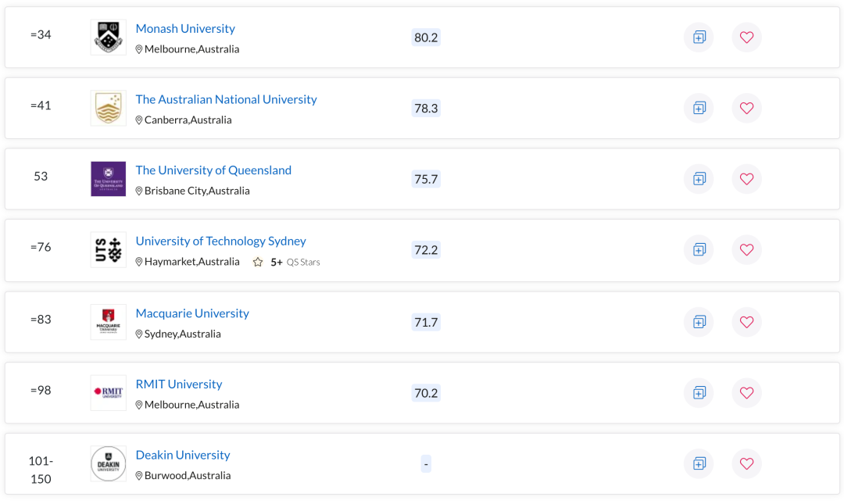Image resolution: width=844 pixels, height=504 pixels.
Task: Favorite Macquarie University using the heart icon
Action: pos(746,322)
